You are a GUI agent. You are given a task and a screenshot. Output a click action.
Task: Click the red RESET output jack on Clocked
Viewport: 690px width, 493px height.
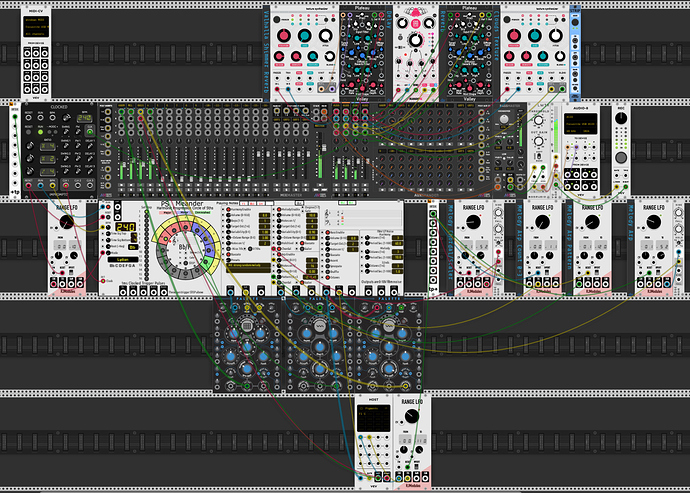click(29, 186)
